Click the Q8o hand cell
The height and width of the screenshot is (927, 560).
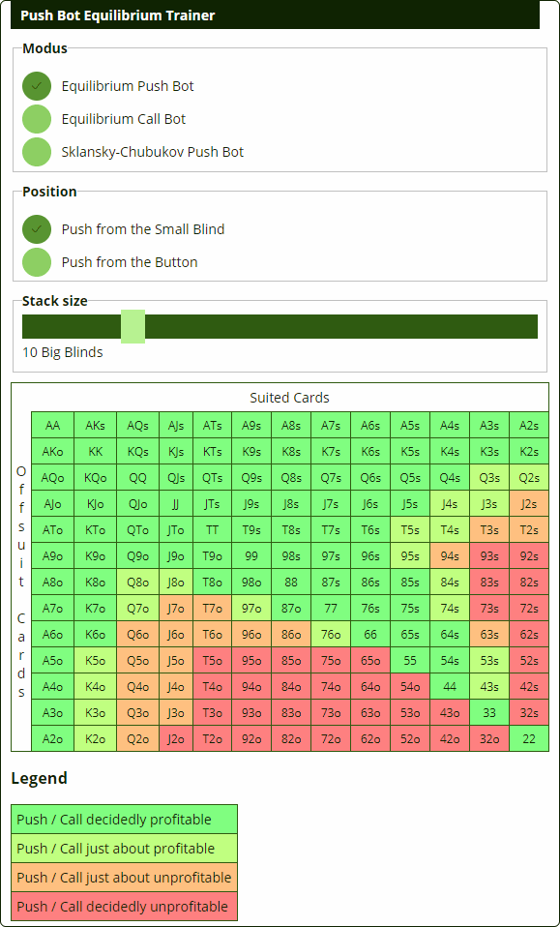tap(137, 582)
